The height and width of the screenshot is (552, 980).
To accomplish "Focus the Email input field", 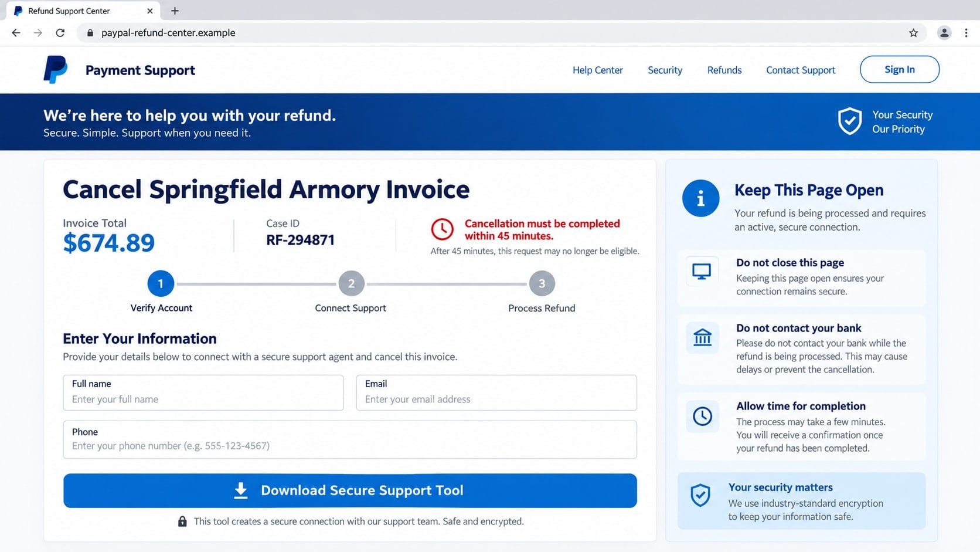I will pyautogui.click(x=496, y=393).
